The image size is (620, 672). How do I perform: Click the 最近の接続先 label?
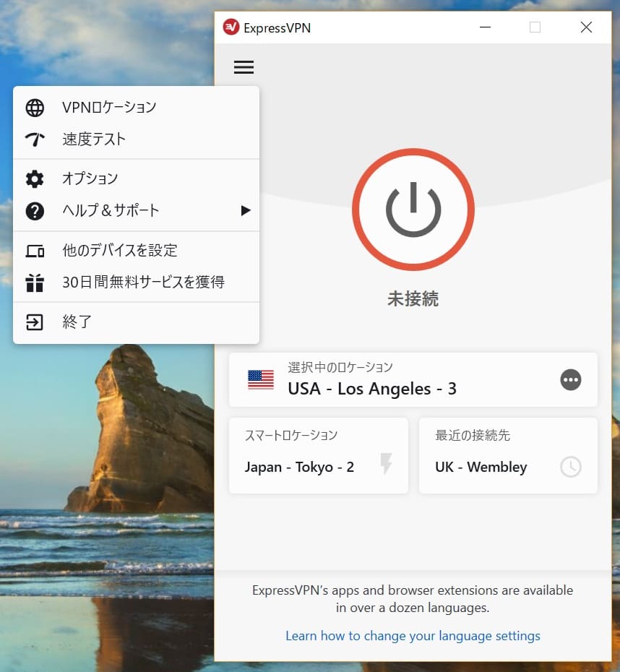pyautogui.click(x=473, y=435)
